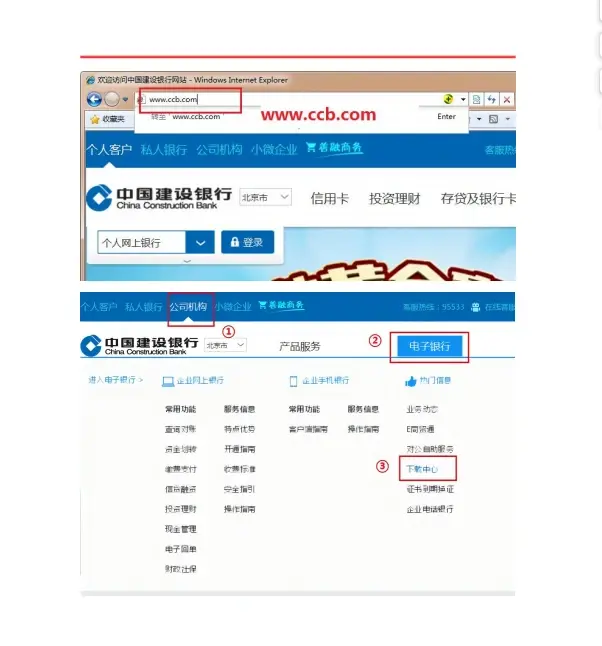The width and height of the screenshot is (602, 646).
Task: Click the green round icon in address bar
Action: click(448, 99)
